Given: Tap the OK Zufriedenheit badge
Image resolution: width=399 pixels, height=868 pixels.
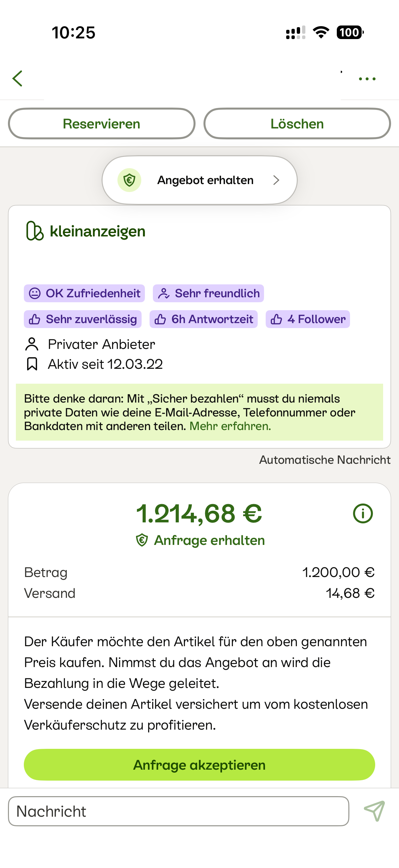Looking at the screenshot, I should (x=84, y=293).
